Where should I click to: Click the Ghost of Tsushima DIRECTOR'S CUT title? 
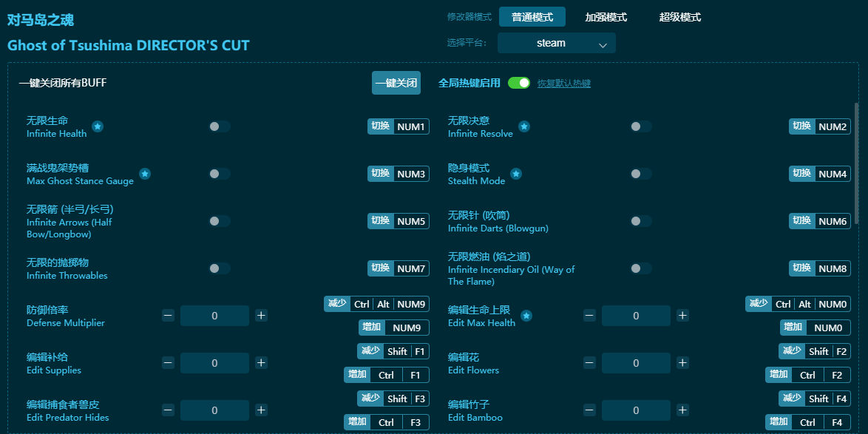129,45
